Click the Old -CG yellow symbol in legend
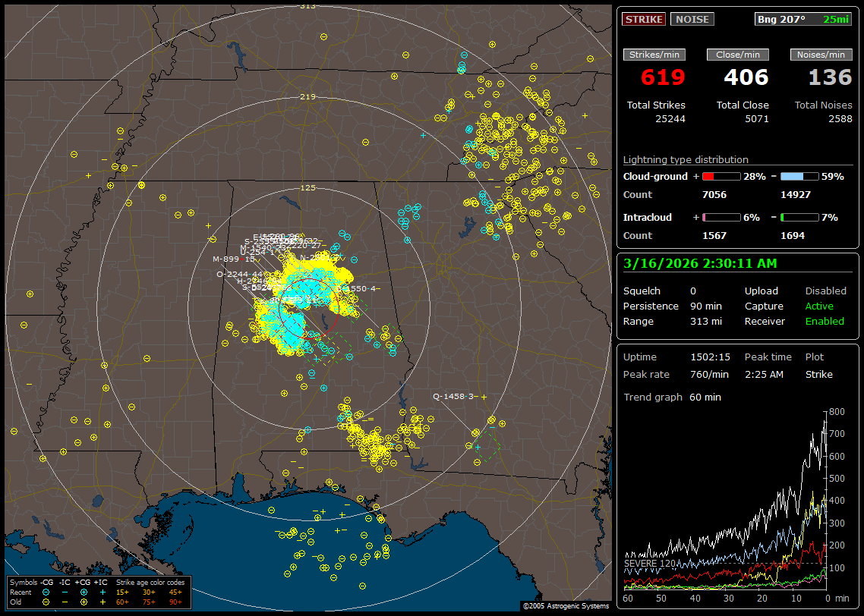The image size is (864, 616). (47, 602)
